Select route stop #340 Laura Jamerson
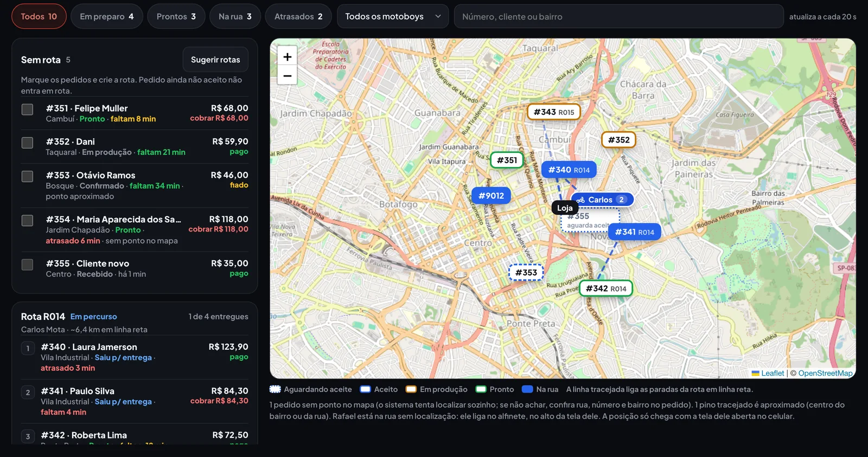This screenshot has height=457, width=868. [135, 357]
